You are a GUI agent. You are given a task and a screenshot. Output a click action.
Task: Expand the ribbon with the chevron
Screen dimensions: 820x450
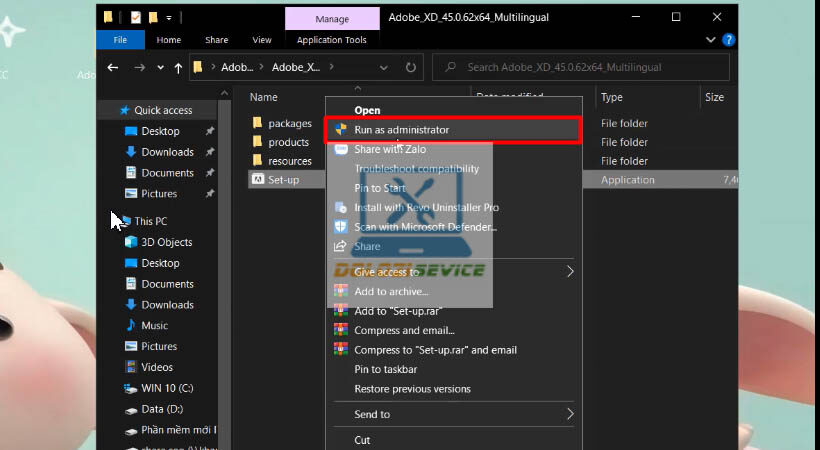(x=710, y=40)
